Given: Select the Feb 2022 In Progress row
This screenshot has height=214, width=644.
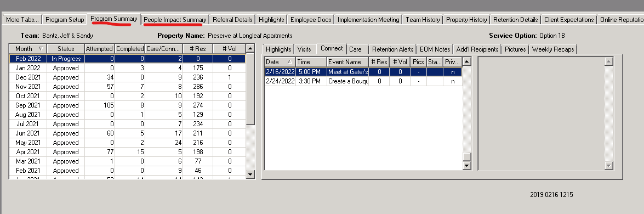Looking at the screenshot, I should coord(127,58).
